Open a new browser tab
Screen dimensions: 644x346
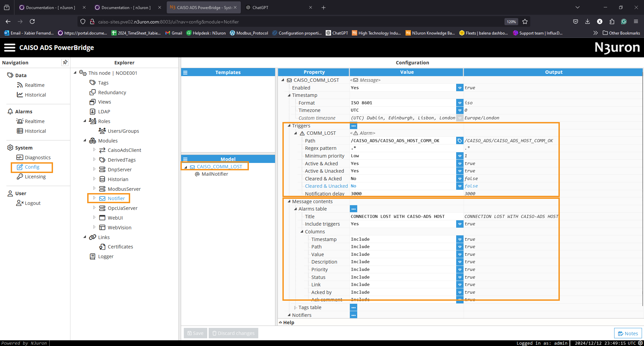point(323,7)
